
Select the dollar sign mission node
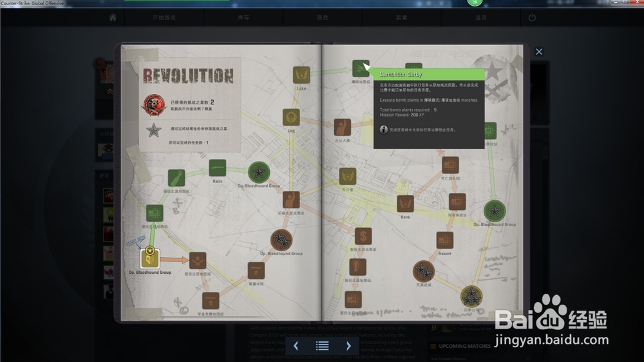pos(363,236)
